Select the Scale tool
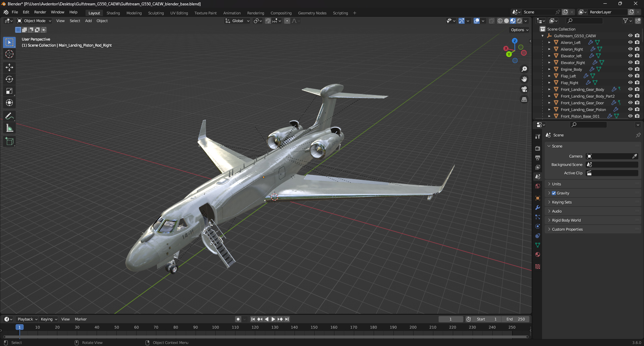The height and width of the screenshot is (346, 644). (x=9, y=91)
